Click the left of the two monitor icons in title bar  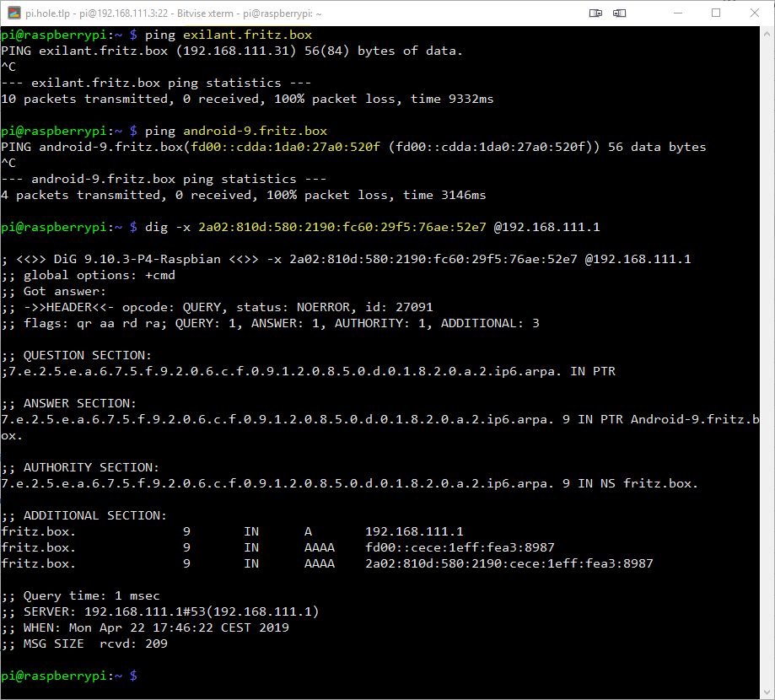[x=595, y=13]
